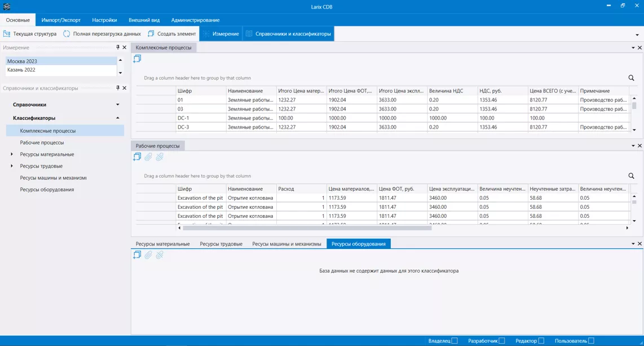Click search icon in Рабочие процессы grid

coord(631,176)
